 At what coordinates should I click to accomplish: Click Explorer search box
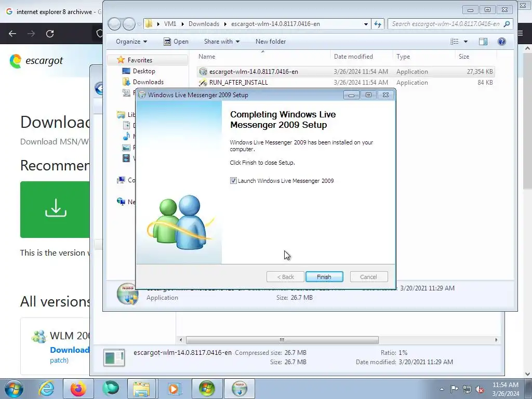point(449,24)
